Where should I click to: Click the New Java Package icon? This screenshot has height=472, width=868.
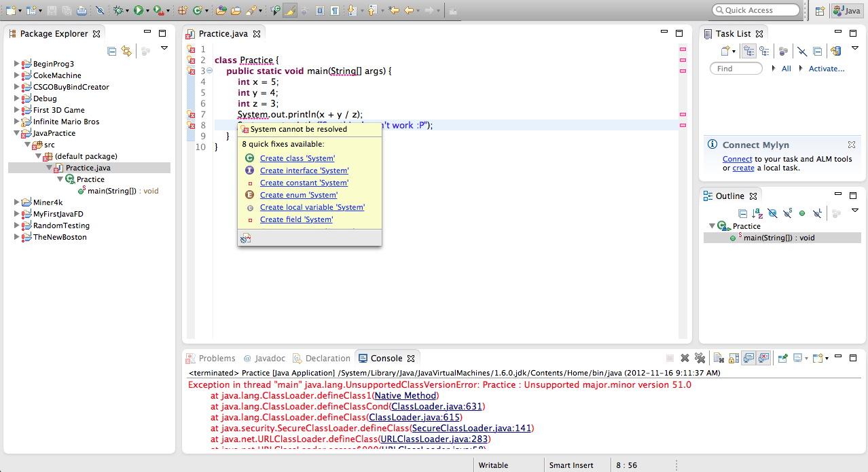[x=182, y=11]
